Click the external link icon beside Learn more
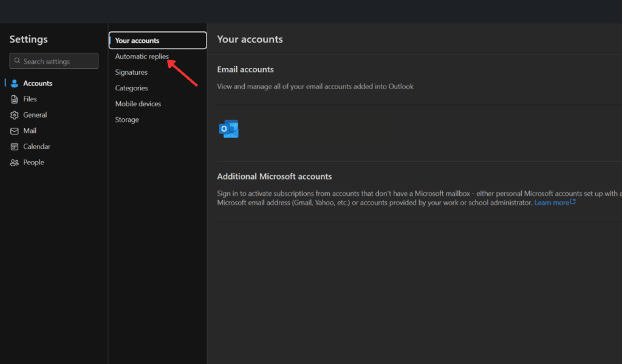The height and width of the screenshot is (364, 622). click(x=573, y=201)
